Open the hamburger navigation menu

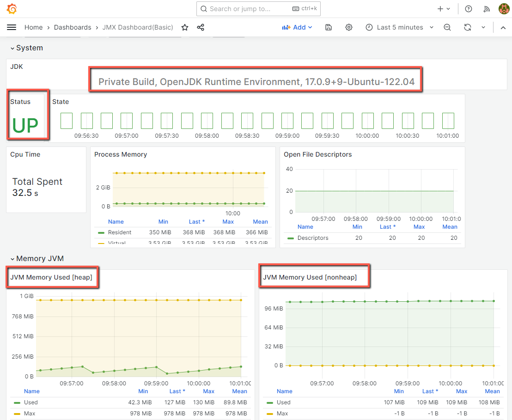(x=12, y=27)
